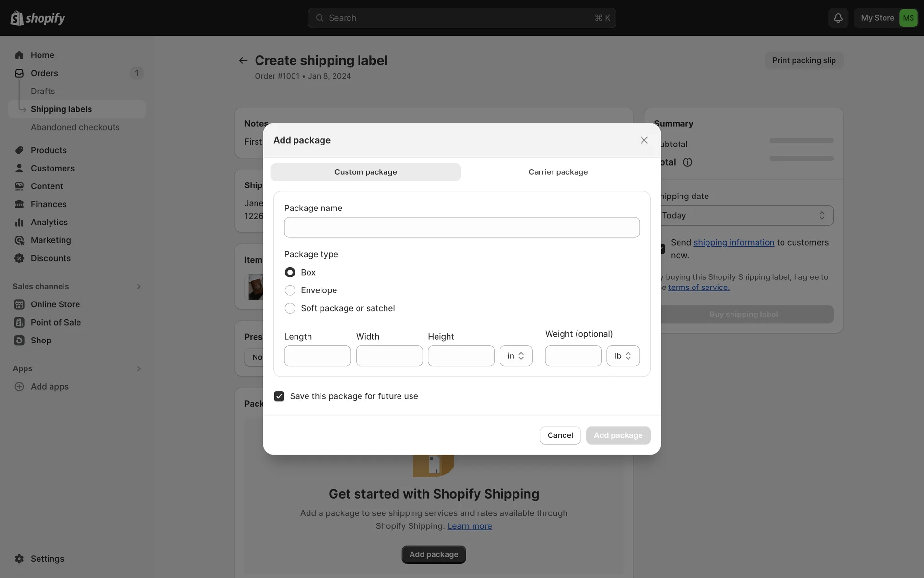Open the Point of Sale channel icon

pyautogui.click(x=19, y=322)
